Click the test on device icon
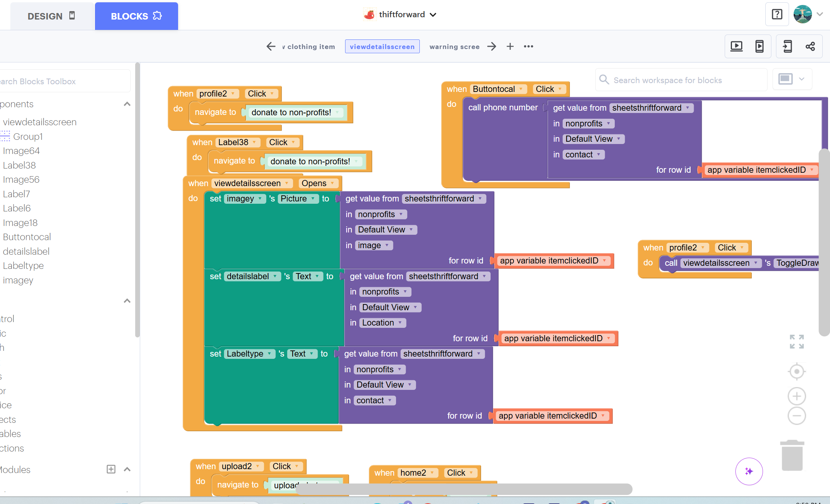Viewport: 830px width, 504px height. click(x=759, y=47)
